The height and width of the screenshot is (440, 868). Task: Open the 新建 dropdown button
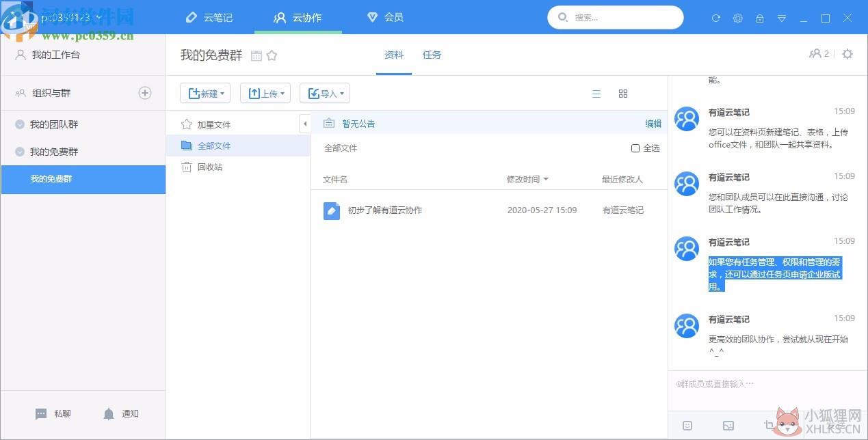tap(205, 94)
